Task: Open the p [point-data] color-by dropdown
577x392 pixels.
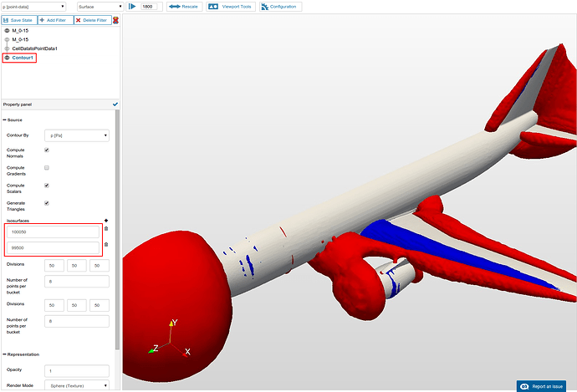Action: (33, 7)
